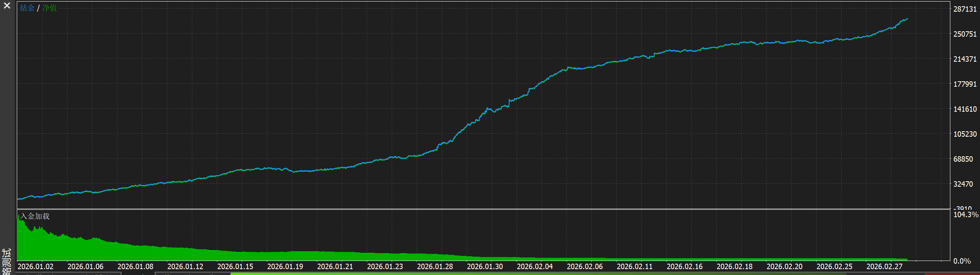Viewport: 980px width, 275px height.
Task: Close the strategy tester panel with X
Action: (7, 5)
